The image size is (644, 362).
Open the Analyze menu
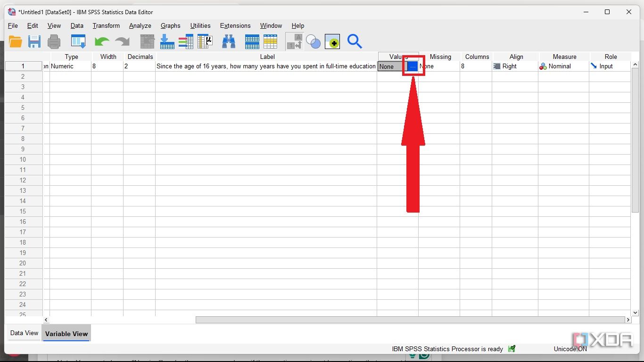[x=140, y=25]
